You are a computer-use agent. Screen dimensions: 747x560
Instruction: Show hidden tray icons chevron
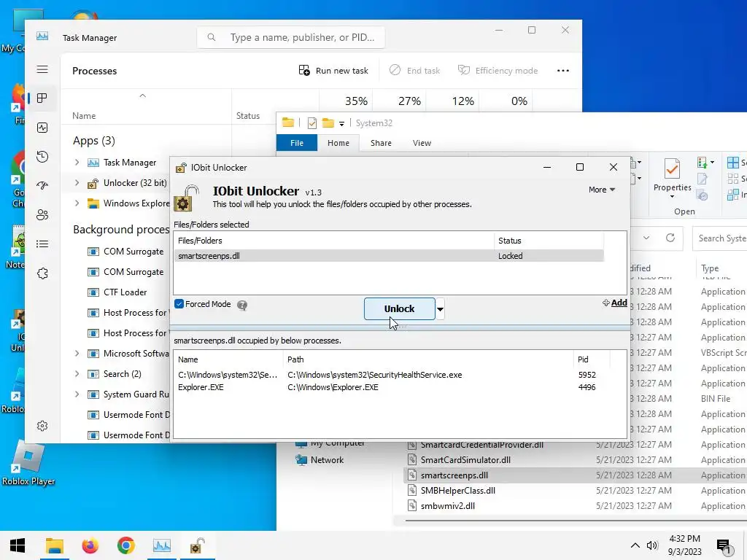pos(635,545)
